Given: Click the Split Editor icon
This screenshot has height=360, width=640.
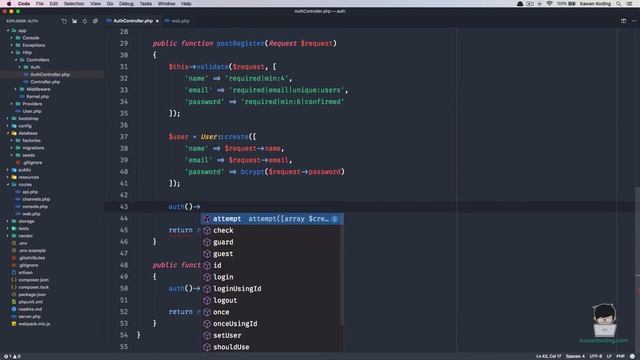Looking at the screenshot, I should click(x=623, y=21).
